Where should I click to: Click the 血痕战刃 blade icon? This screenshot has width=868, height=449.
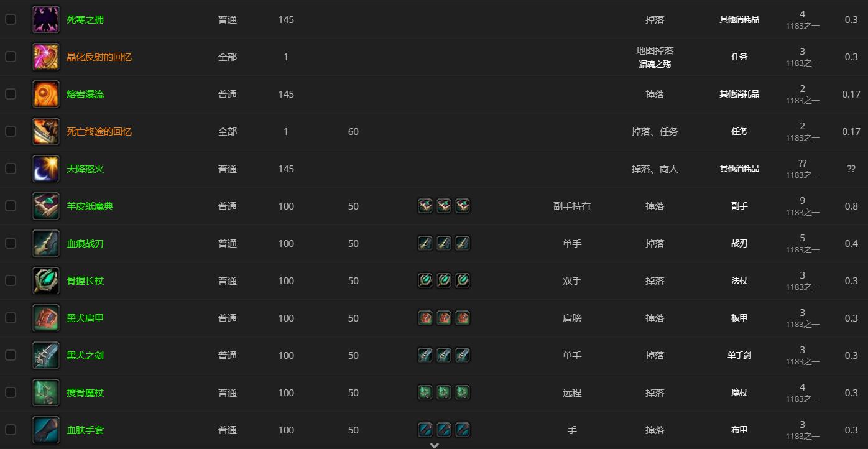[45, 243]
